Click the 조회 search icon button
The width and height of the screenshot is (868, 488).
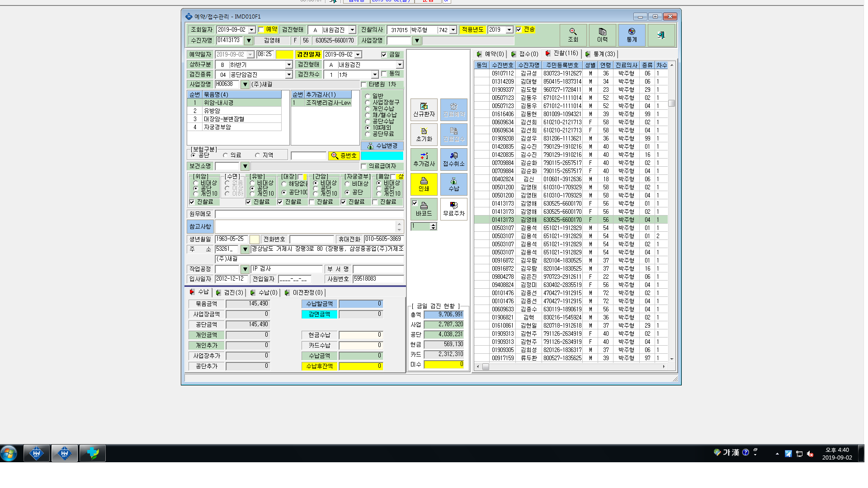573,35
